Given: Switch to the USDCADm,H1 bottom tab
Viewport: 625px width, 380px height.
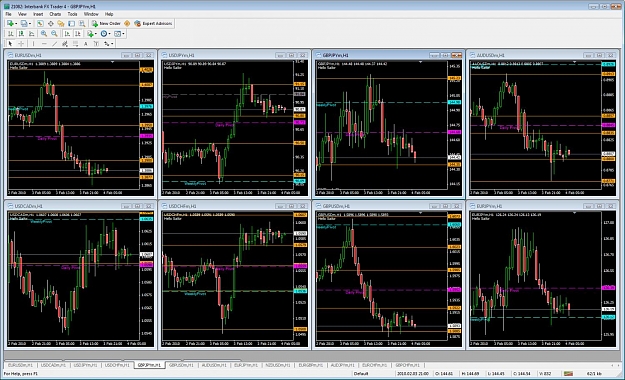Looking at the screenshot, I should click(53, 365).
